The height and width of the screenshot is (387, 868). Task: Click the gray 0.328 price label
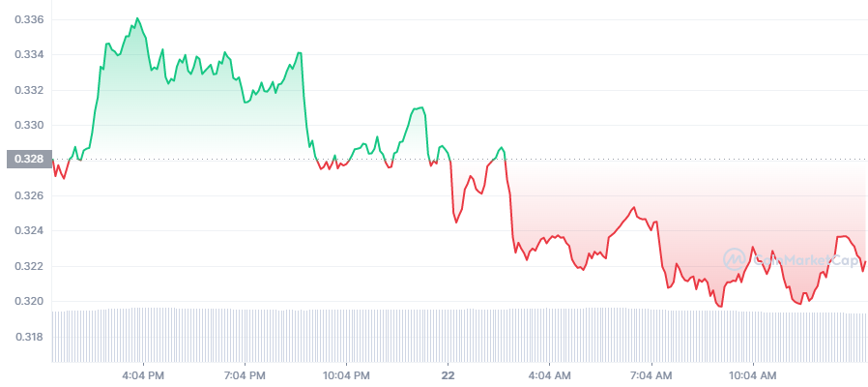tap(29, 159)
